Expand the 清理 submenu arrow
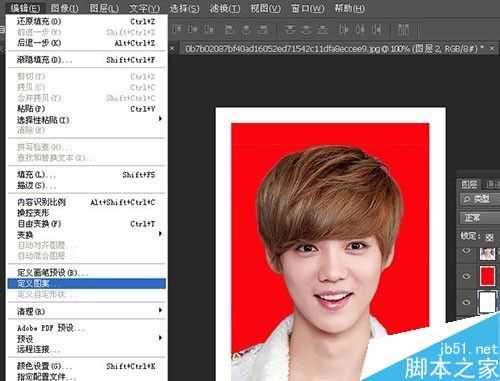The height and width of the screenshot is (381, 500). 160,310
